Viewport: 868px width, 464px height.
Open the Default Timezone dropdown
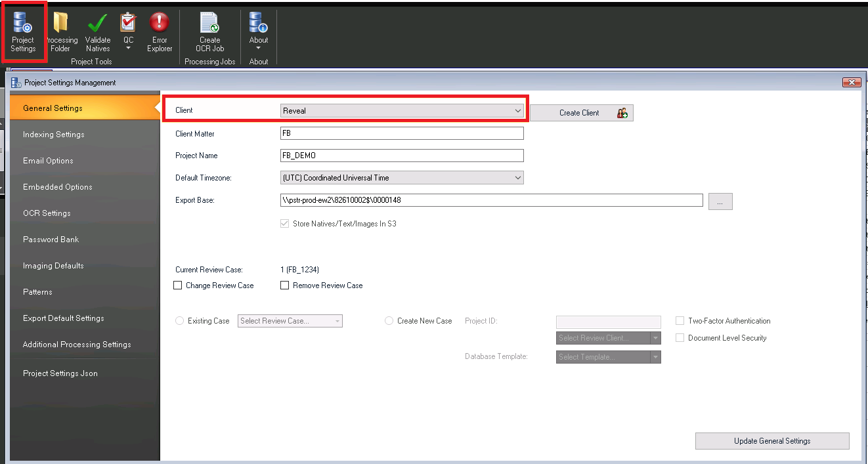point(402,178)
